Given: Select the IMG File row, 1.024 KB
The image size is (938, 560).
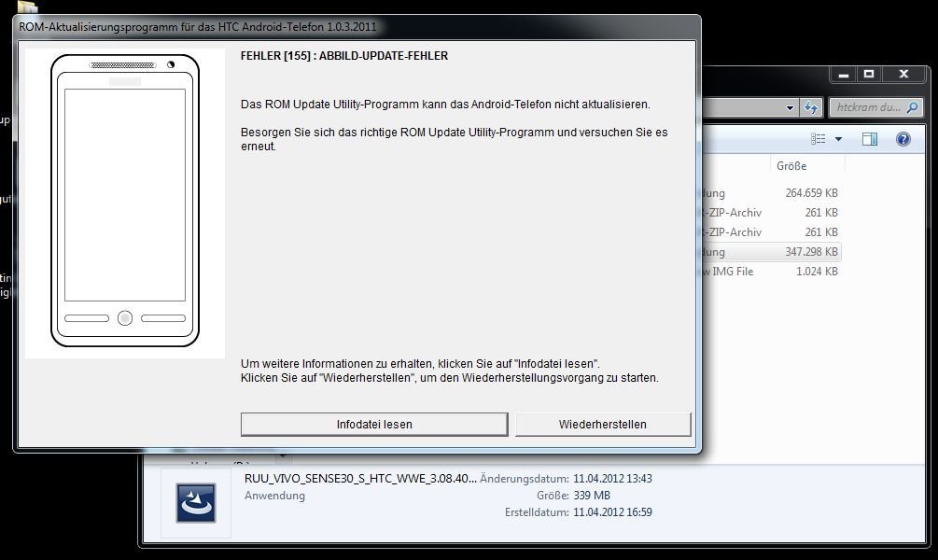Looking at the screenshot, I should tap(772, 271).
